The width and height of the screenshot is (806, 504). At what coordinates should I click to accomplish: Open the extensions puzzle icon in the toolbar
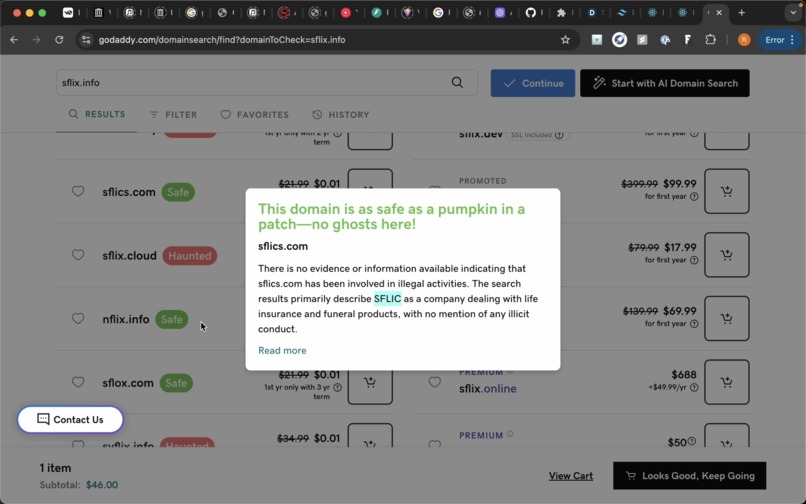pyautogui.click(x=710, y=40)
